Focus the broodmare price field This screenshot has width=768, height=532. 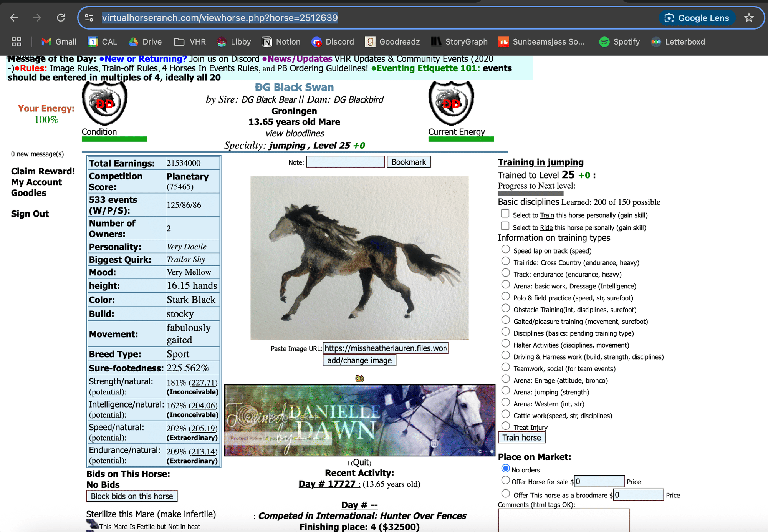coord(639,495)
